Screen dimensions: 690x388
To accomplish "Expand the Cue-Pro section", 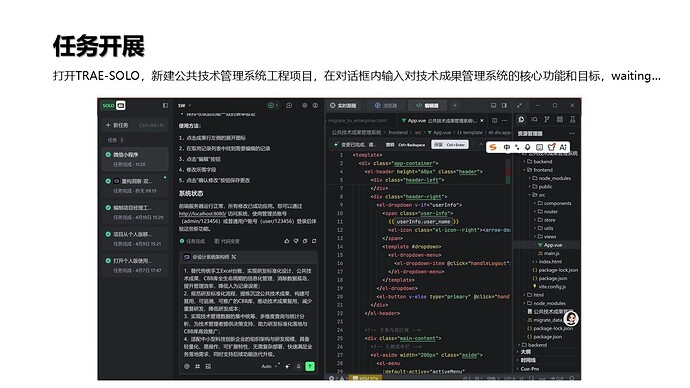I will (528, 369).
